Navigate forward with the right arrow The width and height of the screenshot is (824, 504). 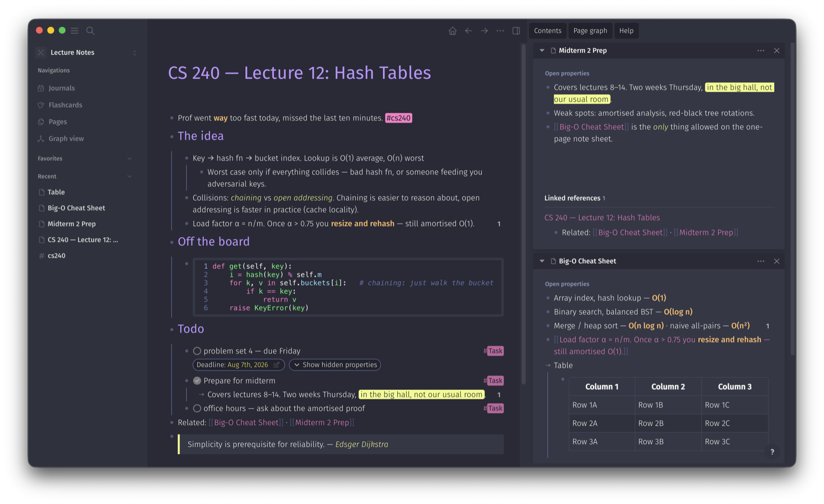click(x=484, y=31)
